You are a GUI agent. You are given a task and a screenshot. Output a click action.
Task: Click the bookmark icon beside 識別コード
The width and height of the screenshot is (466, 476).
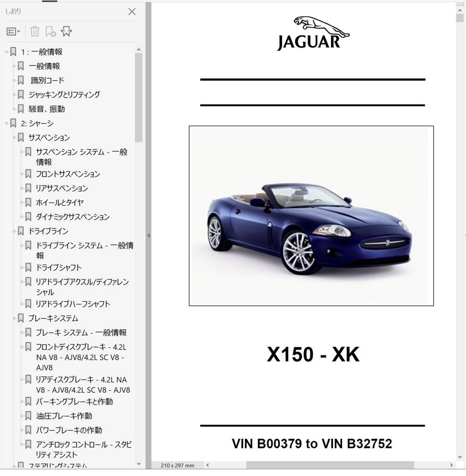point(21,81)
